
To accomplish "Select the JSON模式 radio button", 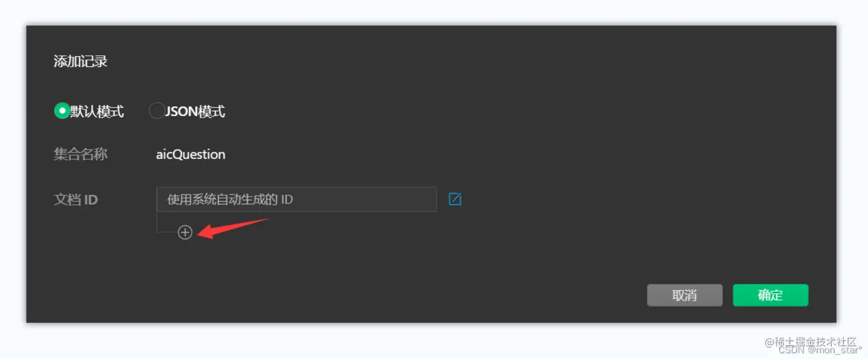I will point(157,111).
